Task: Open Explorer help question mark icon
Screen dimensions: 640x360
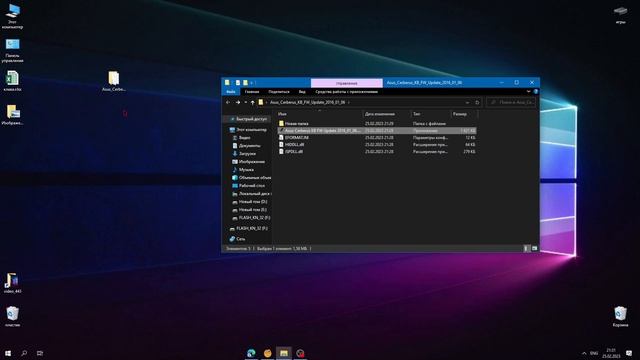Action: (x=536, y=92)
